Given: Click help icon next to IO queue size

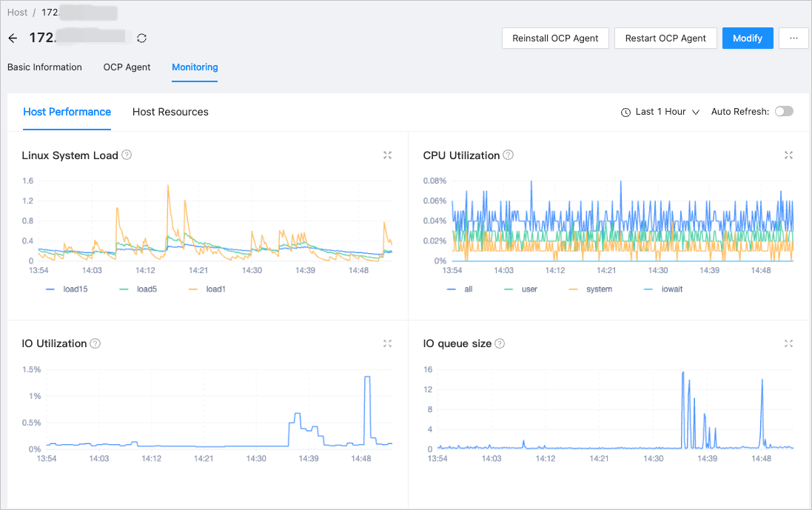Looking at the screenshot, I should pos(500,343).
